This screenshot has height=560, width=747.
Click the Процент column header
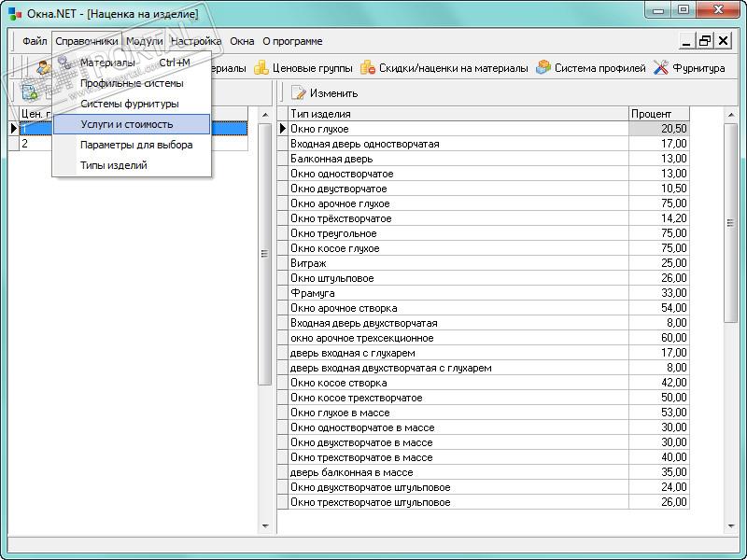point(659,114)
